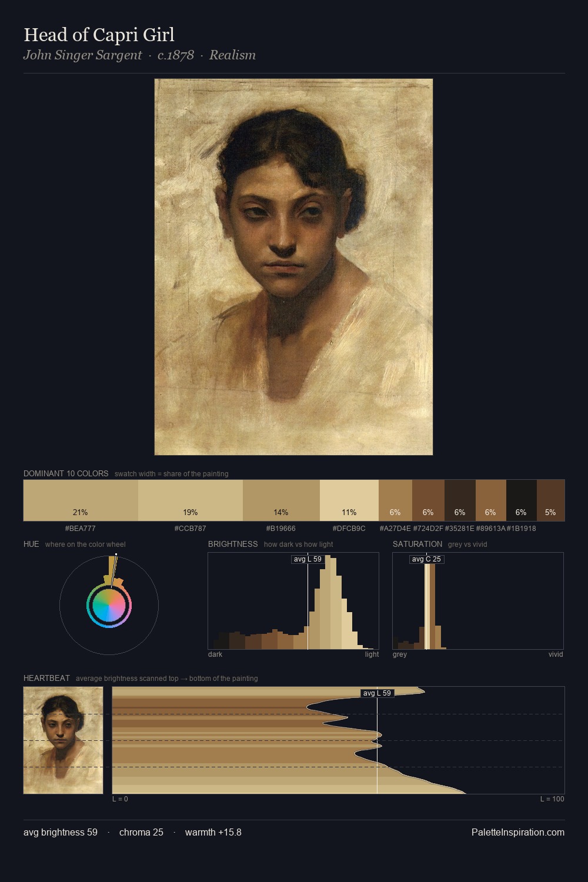The height and width of the screenshot is (882, 588).
Task: Click the 'avg L 59' marker in Brightness
Action: click(x=308, y=559)
